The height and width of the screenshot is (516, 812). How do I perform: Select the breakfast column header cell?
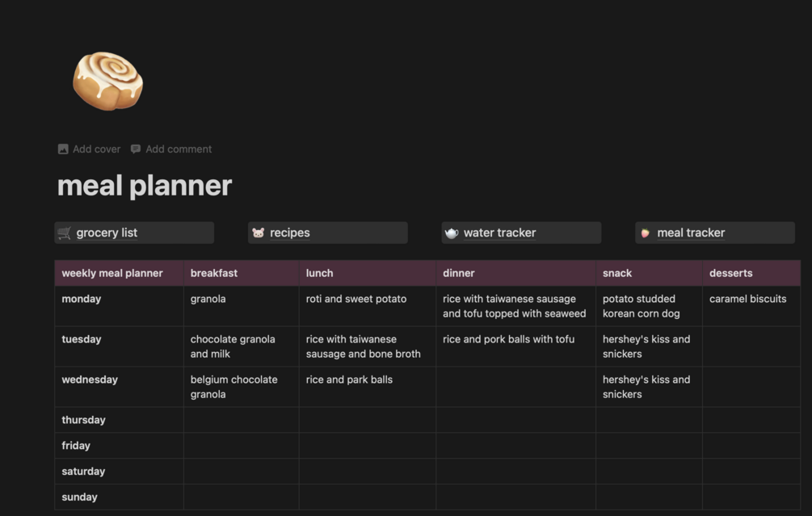point(241,273)
